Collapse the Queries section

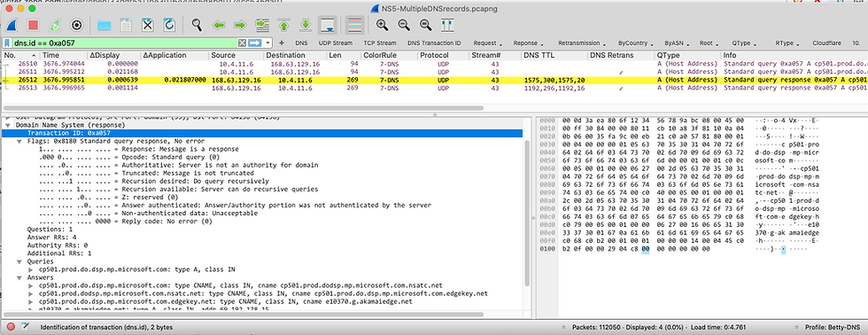(x=19, y=261)
